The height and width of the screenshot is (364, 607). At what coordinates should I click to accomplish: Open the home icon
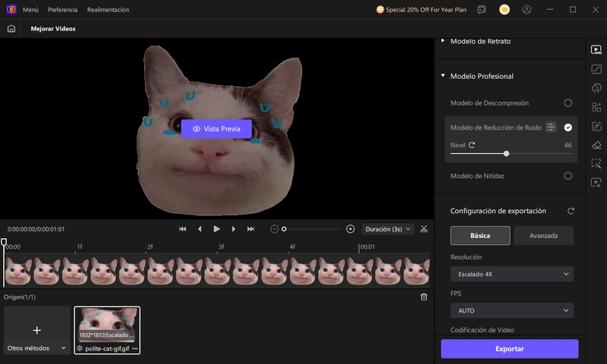tap(11, 29)
